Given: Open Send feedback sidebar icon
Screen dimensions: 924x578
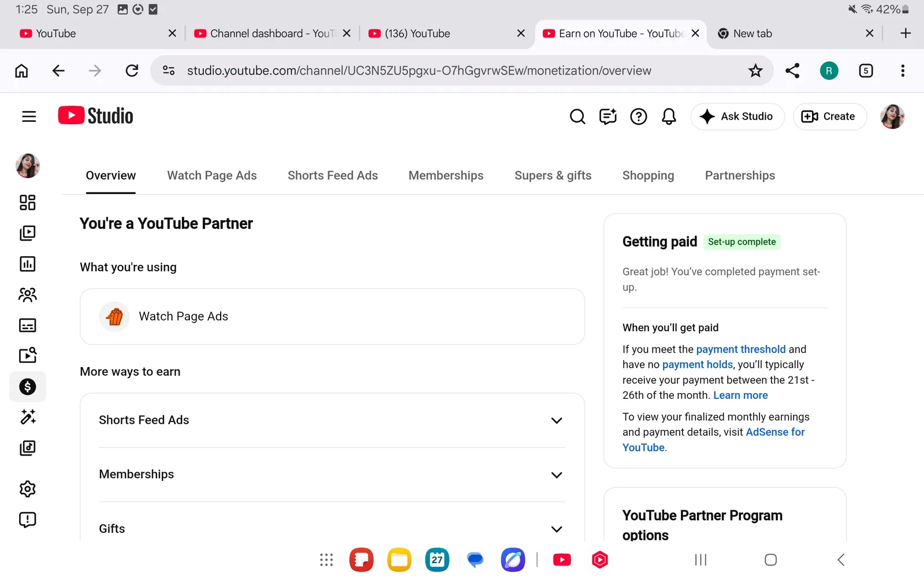Looking at the screenshot, I should pos(28,520).
